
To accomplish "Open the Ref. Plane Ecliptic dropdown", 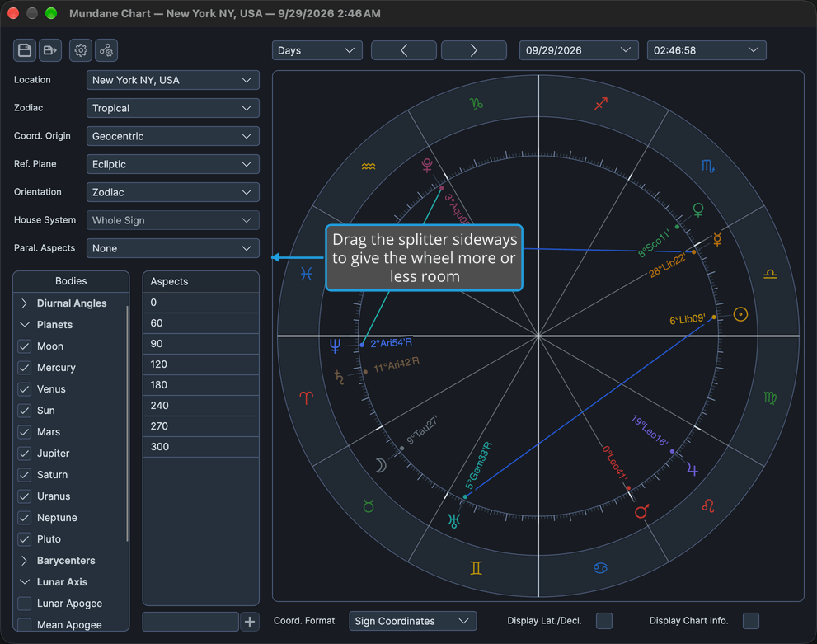I will point(172,164).
